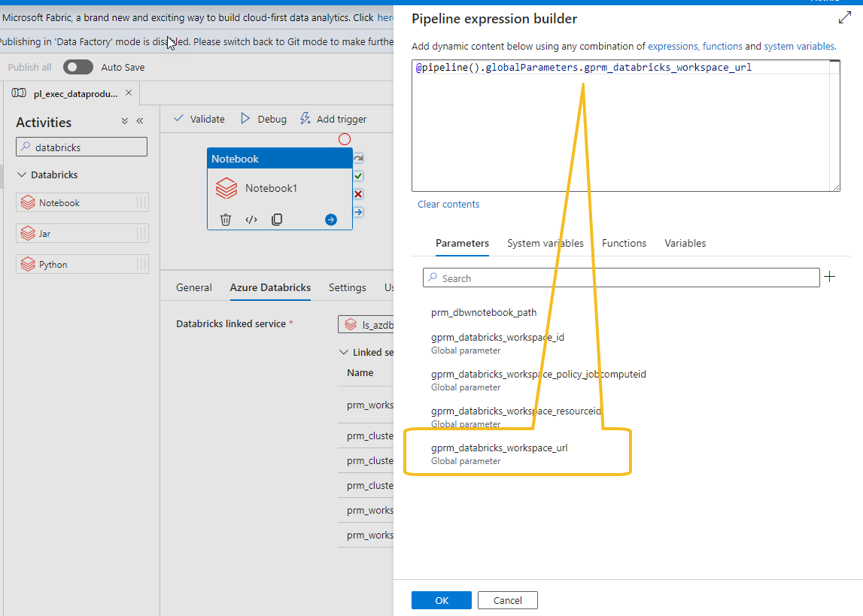Select gprm_databricks_workspace_resourceid global parameter
The image size is (863, 616).
pos(515,417)
